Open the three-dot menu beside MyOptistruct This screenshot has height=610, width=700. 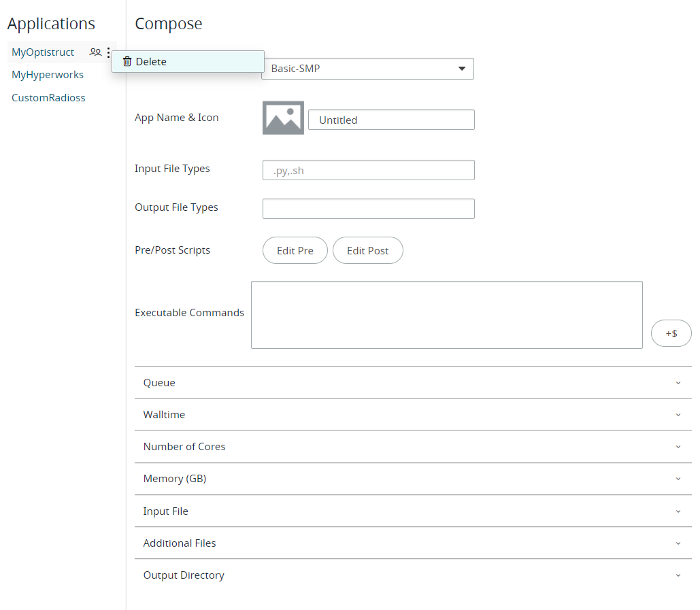108,52
